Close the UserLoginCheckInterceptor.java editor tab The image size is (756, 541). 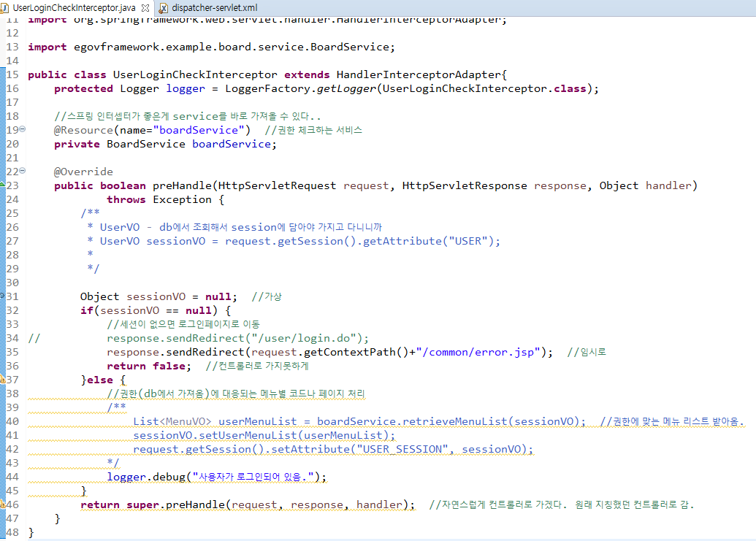(145, 8)
